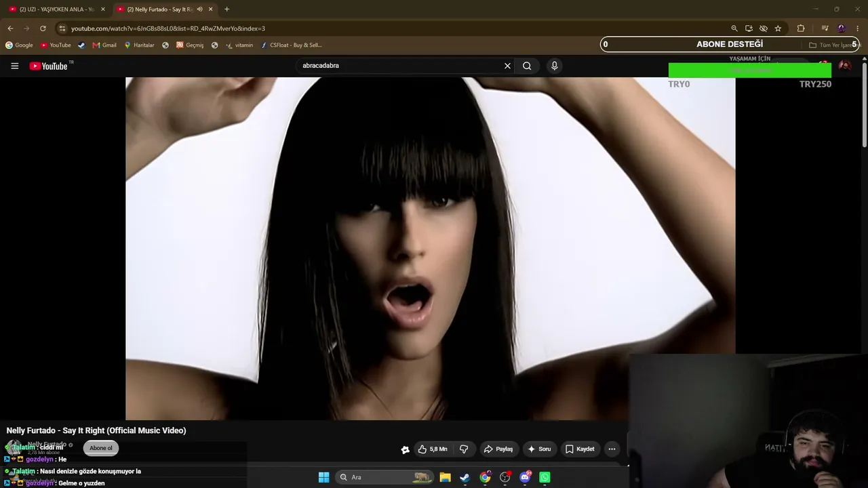Clear the abracadabra search text

(507, 66)
